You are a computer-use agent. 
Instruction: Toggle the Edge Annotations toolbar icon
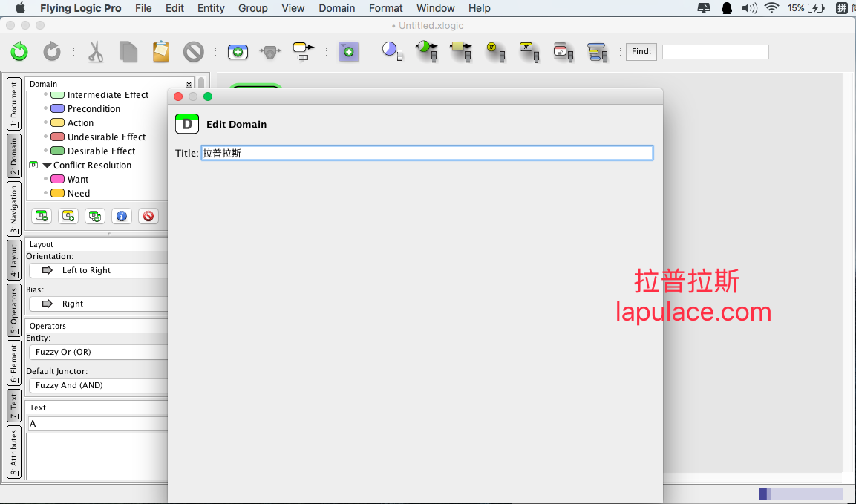[461, 51]
